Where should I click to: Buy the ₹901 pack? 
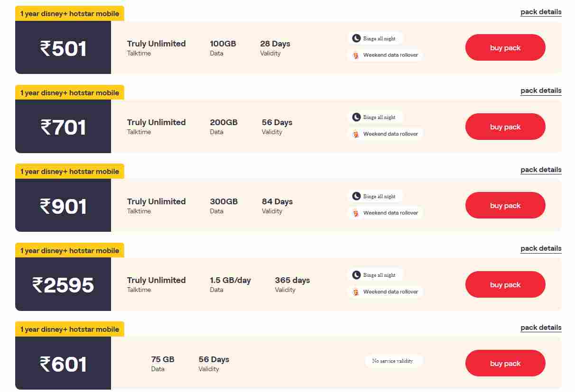[505, 205]
